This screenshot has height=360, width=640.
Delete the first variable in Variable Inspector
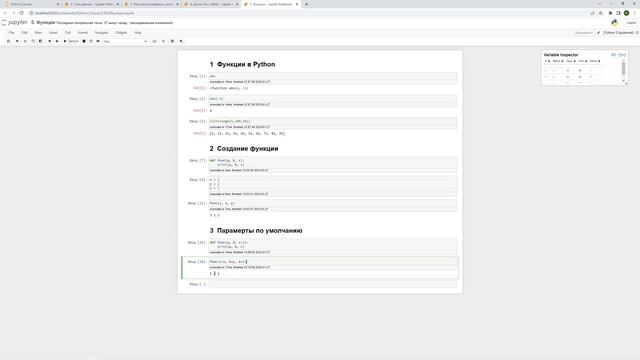546,70
